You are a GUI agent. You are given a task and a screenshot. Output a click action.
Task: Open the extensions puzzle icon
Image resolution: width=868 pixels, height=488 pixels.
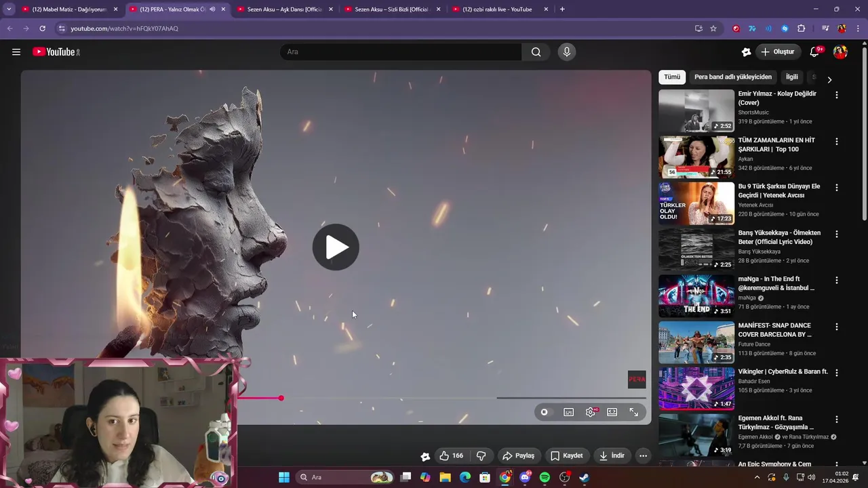(x=801, y=28)
